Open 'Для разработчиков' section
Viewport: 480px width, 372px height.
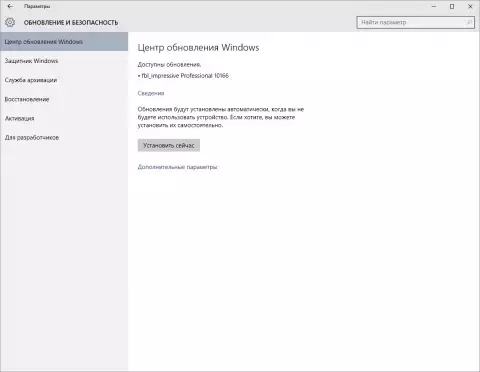click(x=64, y=137)
